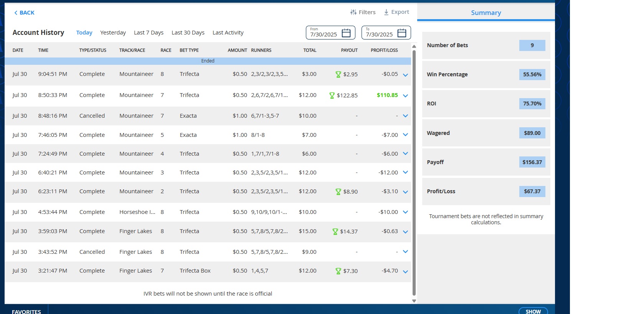
Task: Show Last 30 Days history
Action: 188,33
